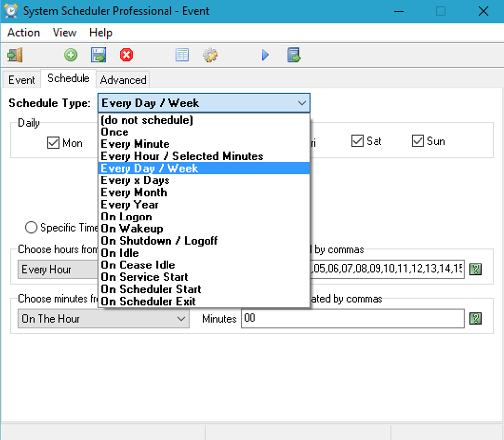Viewport: 504px width, 440px height.
Task: Choose On Wakeup option
Action: [x=204, y=229]
